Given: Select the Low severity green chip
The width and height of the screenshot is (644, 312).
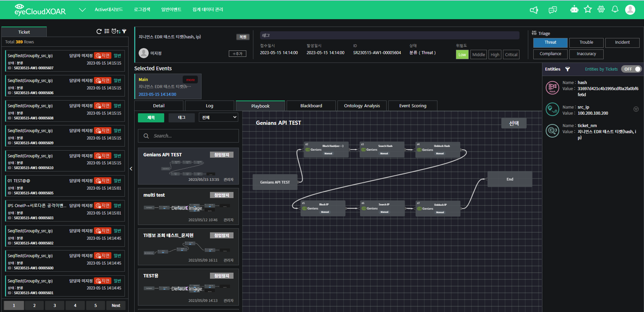Looking at the screenshot, I should click(462, 54).
